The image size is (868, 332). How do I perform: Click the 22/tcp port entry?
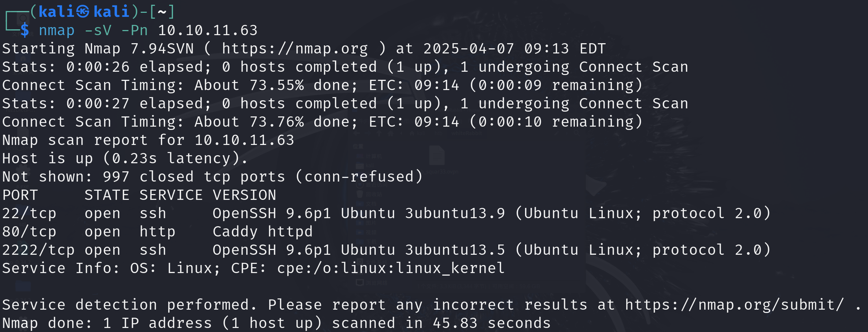click(x=29, y=213)
